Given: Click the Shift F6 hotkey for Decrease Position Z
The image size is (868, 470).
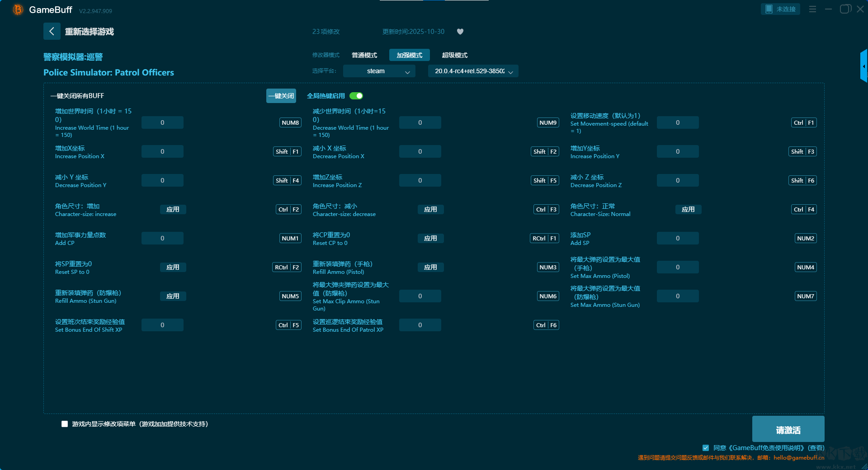Looking at the screenshot, I should click(803, 180).
